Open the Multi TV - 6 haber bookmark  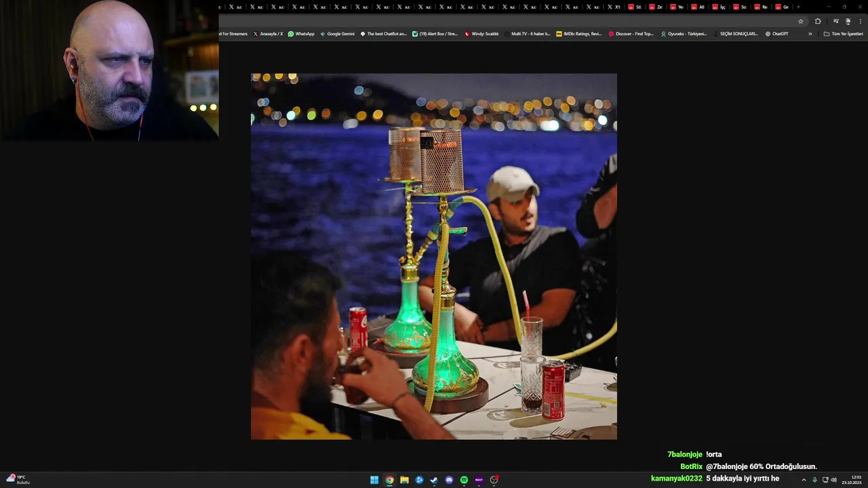527,33
